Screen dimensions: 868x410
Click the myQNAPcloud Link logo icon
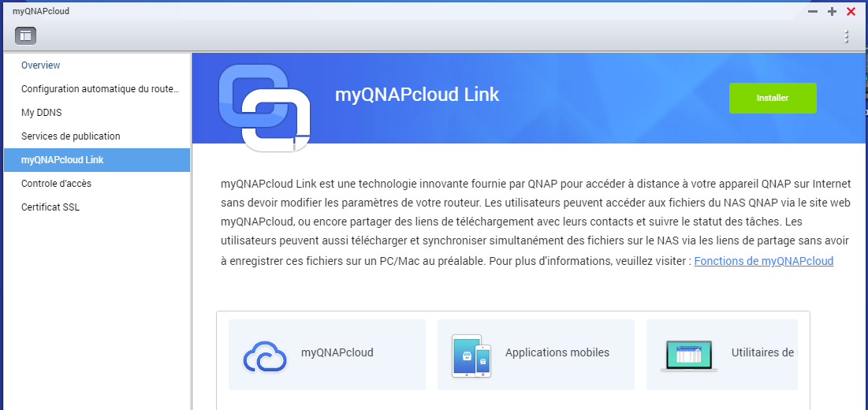point(263,106)
